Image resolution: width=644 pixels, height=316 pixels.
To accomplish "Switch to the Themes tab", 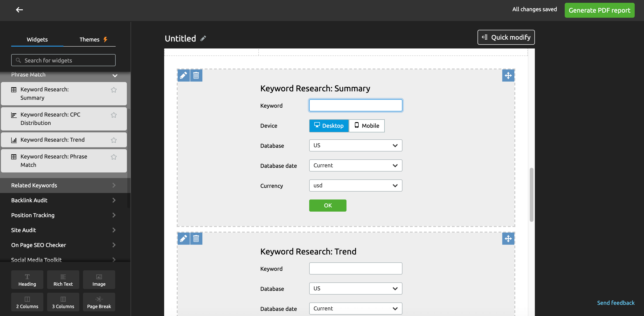I will [90, 39].
